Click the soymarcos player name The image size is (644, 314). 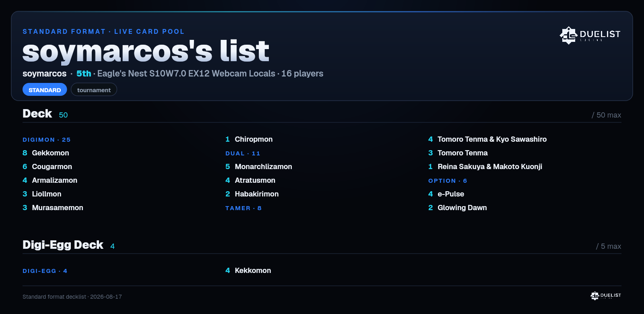coord(44,74)
